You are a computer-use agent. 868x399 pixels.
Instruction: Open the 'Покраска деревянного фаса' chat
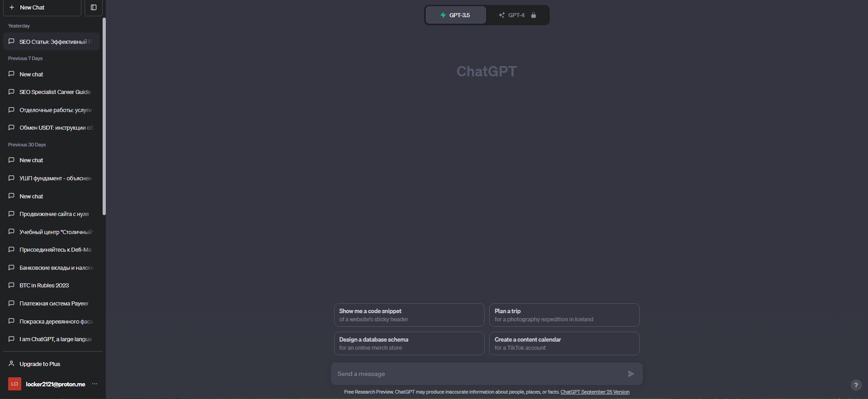[51, 321]
